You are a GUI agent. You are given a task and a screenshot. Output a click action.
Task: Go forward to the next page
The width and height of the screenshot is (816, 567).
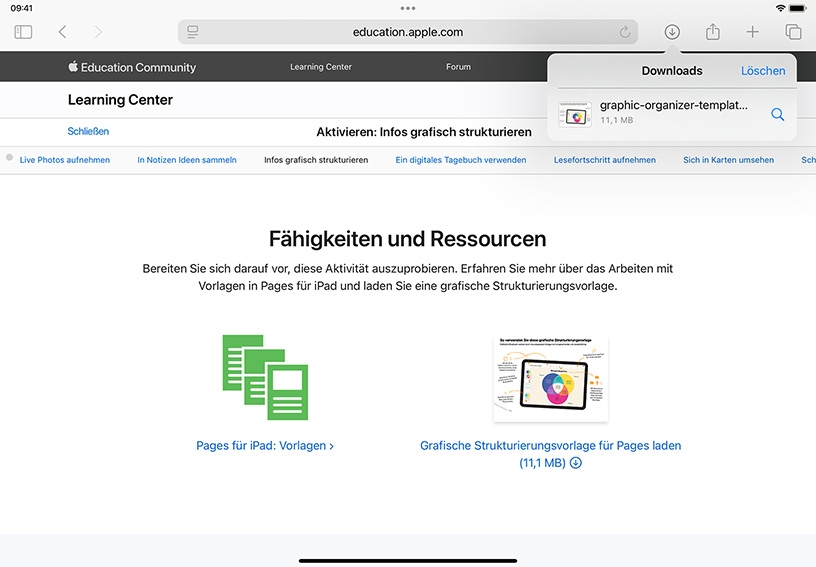coord(98,32)
